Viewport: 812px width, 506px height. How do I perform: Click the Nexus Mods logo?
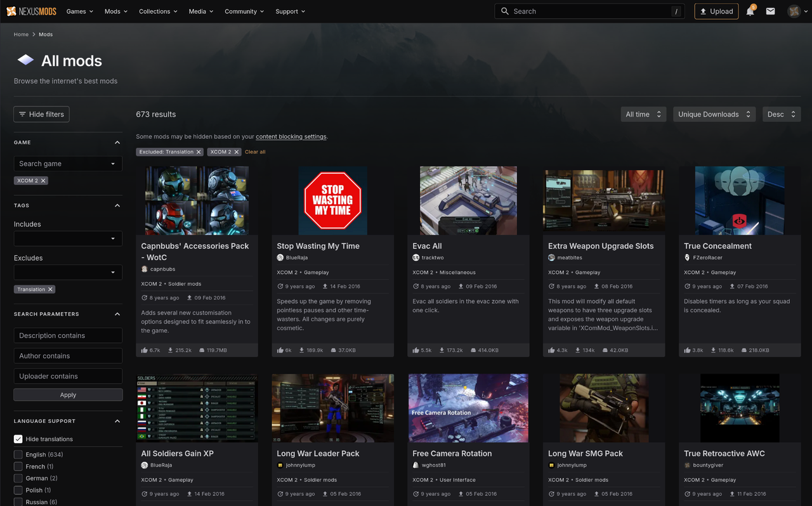pyautogui.click(x=32, y=11)
